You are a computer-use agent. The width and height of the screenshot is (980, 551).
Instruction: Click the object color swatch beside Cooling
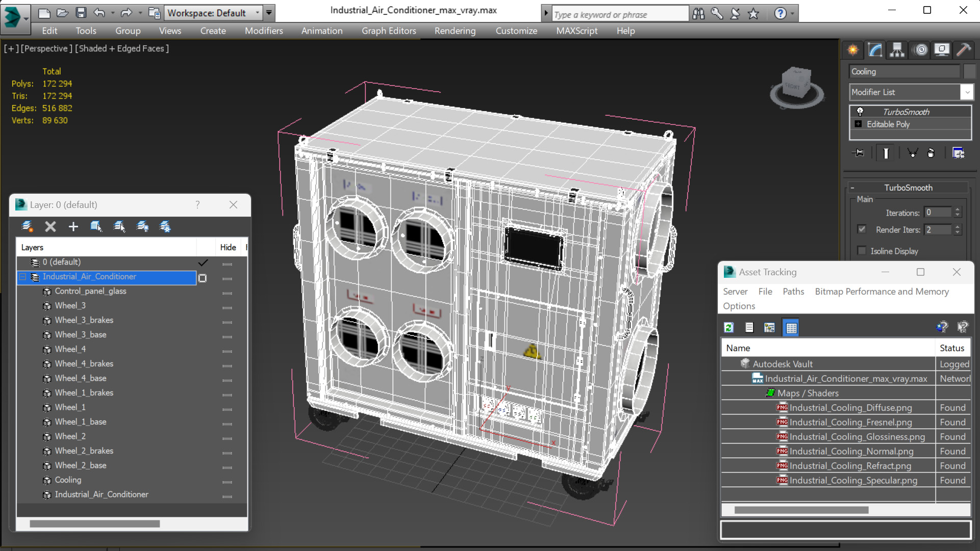click(969, 71)
